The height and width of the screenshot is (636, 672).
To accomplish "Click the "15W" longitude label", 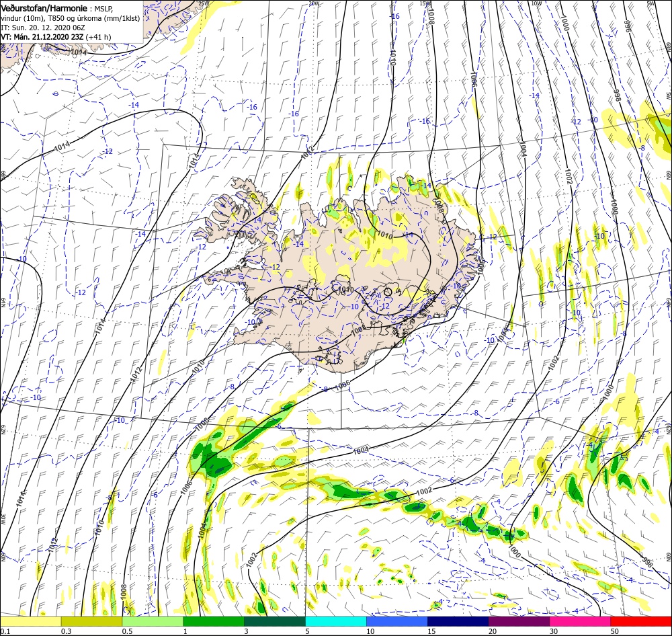I will tap(425, 3).
